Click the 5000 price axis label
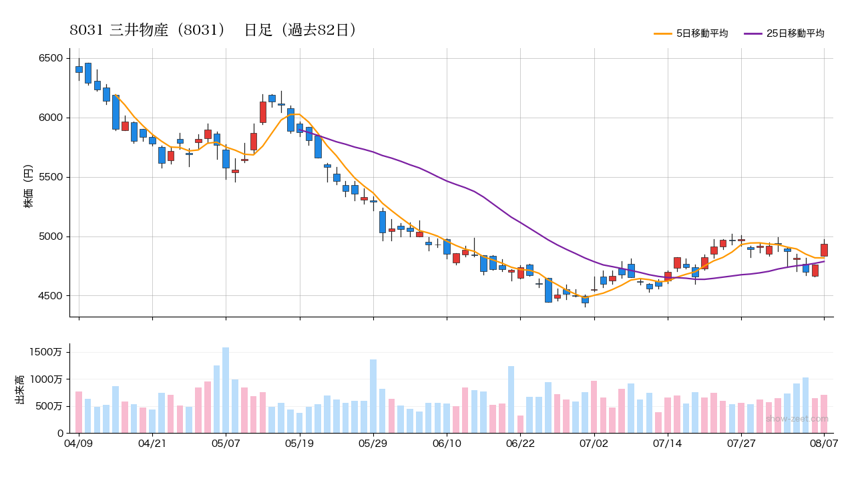 click(51, 237)
